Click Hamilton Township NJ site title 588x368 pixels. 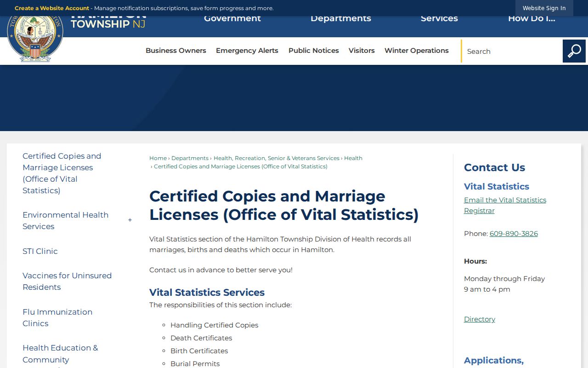(108, 21)
